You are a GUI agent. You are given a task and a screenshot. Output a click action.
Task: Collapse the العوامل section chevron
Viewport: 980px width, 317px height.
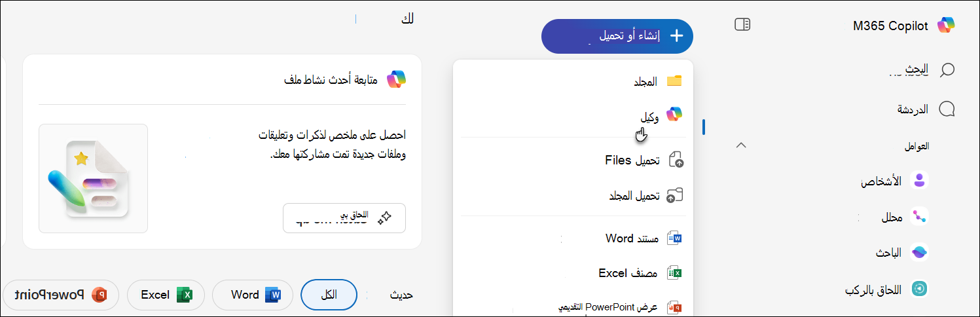point(741,145)
